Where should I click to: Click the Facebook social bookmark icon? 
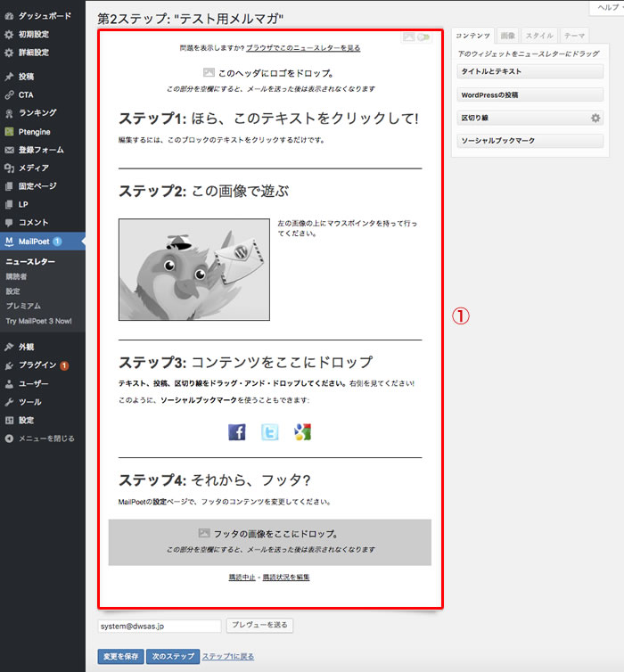point(237,432)
